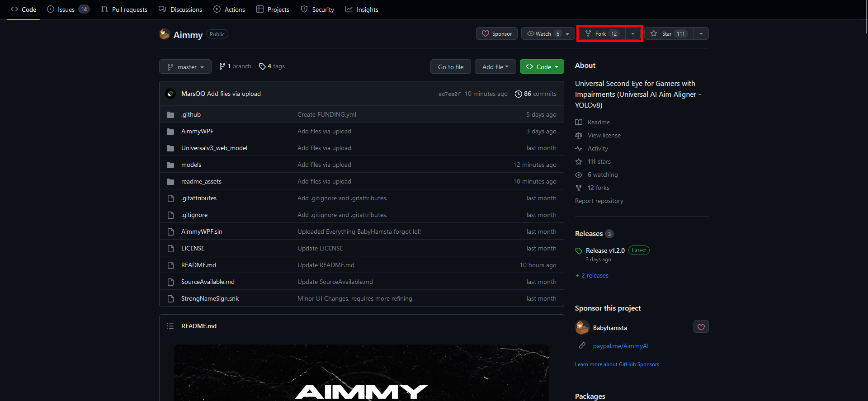The image size is (868, 401).
Task: Toggle the README outline list icon
Action: pyautogui.click(x=170, y=326)
